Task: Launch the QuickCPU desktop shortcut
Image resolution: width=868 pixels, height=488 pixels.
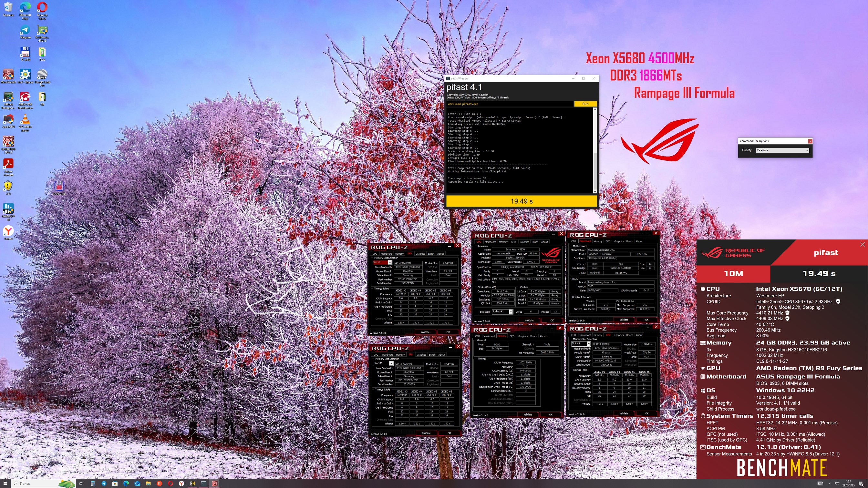Action: tap(8, 121)
